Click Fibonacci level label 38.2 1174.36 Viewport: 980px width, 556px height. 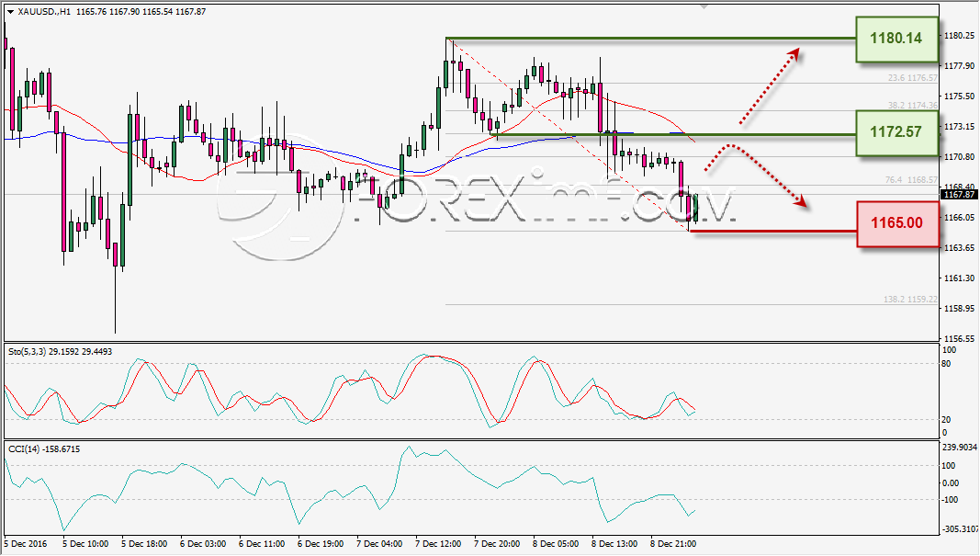[913, 106]
